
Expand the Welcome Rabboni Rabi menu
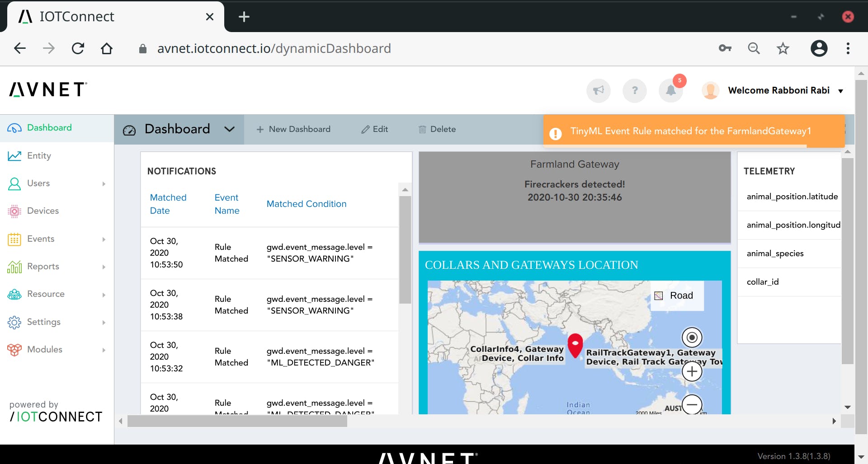(786, 90)
